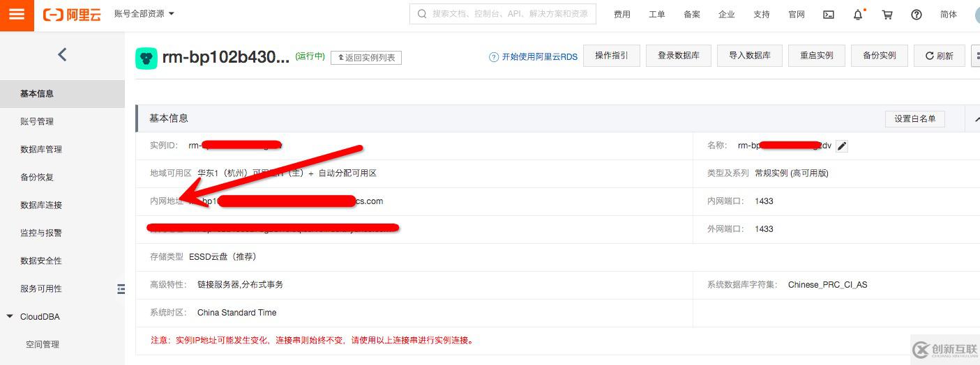Select the Chinese_PRC_CI_AS charset text
980x365 pixels.
[828, 285]
